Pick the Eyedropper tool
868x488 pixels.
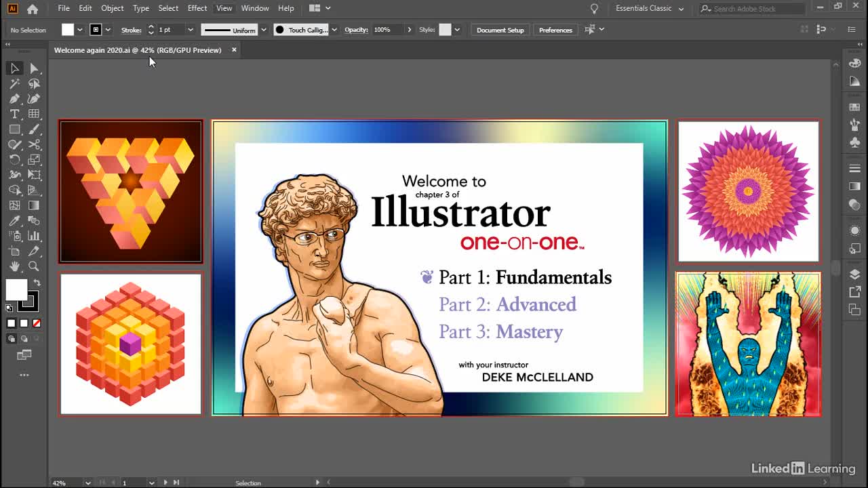coord(14,221)
